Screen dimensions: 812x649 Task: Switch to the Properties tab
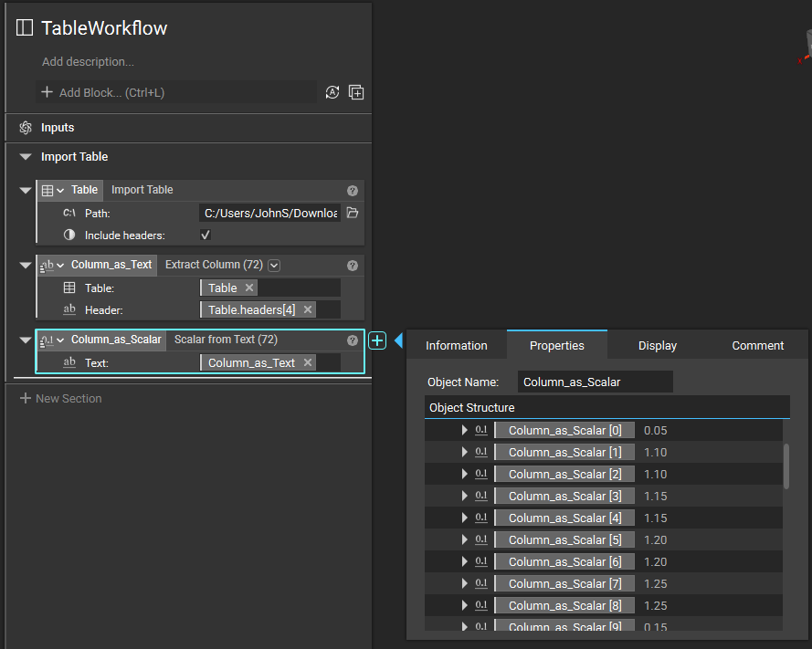[556, 345]
